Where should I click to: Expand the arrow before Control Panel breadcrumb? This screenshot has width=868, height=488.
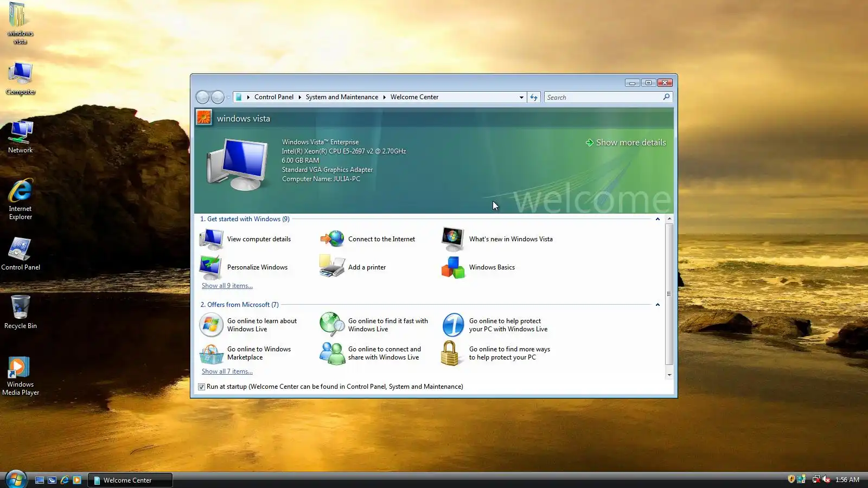click(248, 97)
